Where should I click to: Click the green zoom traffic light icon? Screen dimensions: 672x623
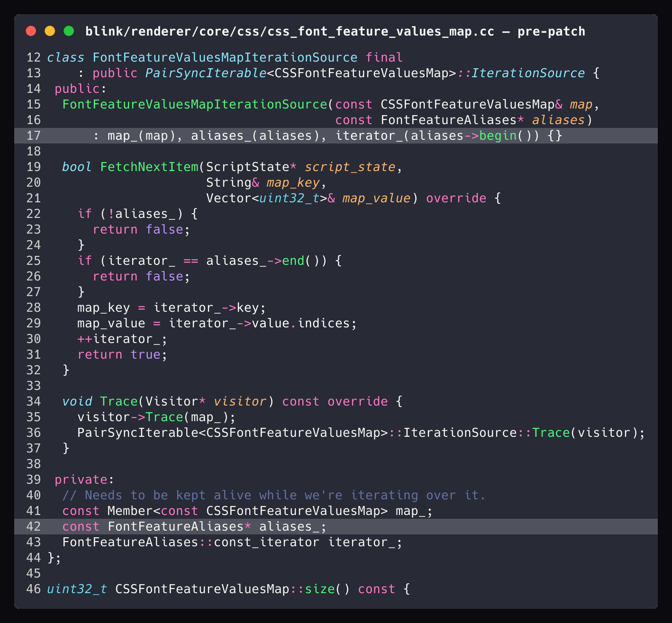click(69, 30)
